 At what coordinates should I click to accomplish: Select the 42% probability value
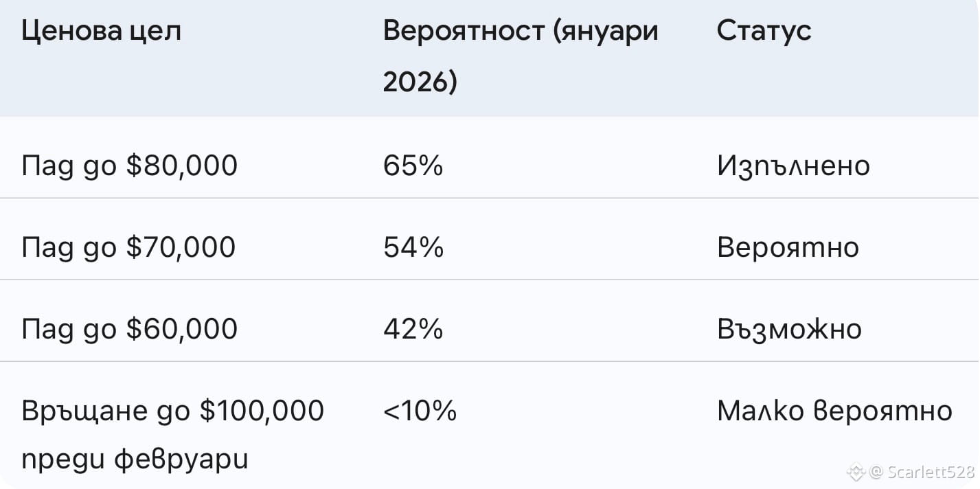click(413, 329)
